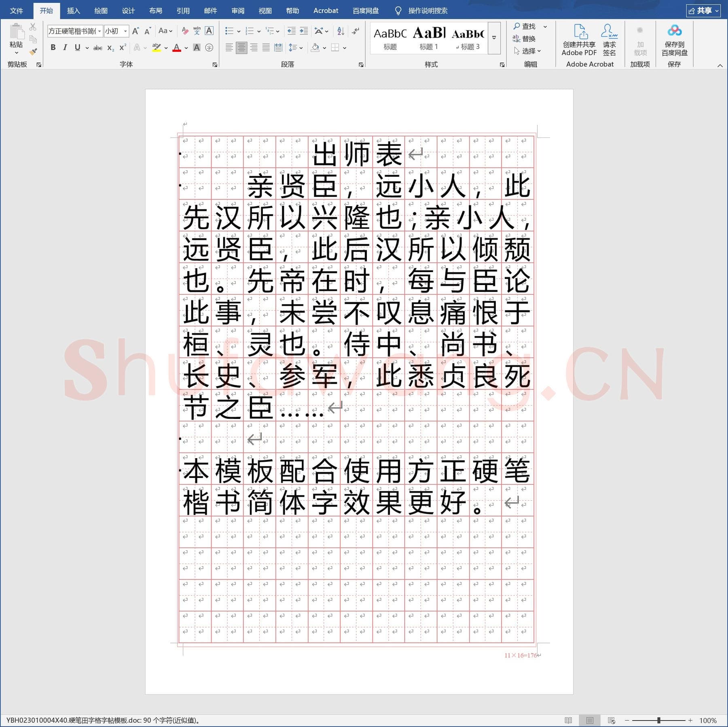This screenshot has height=727, width=728.
Task: Toggle italic formatting
Action: pos(65,48)
